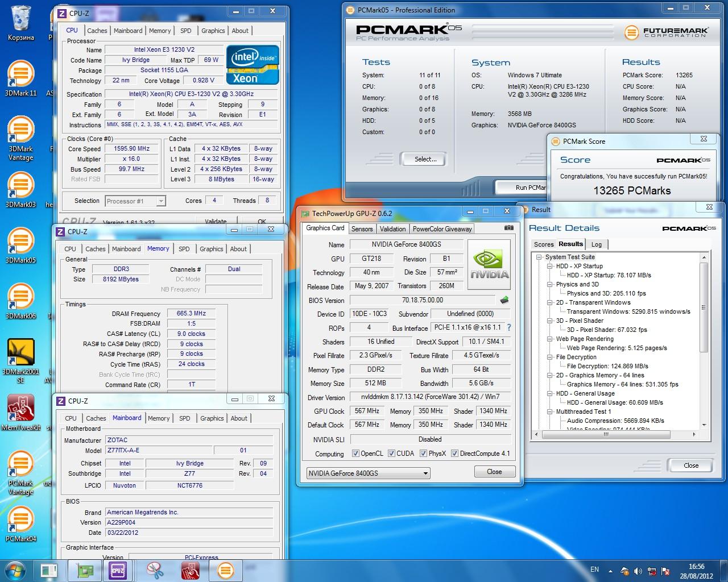Collapse the Physics and 3D node
728x582 pixels.
pyautogui.click(x=550, y=284)
